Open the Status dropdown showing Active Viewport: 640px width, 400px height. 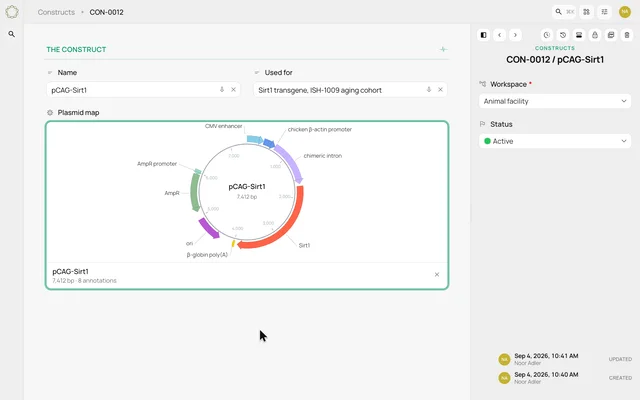coord(555,141)
